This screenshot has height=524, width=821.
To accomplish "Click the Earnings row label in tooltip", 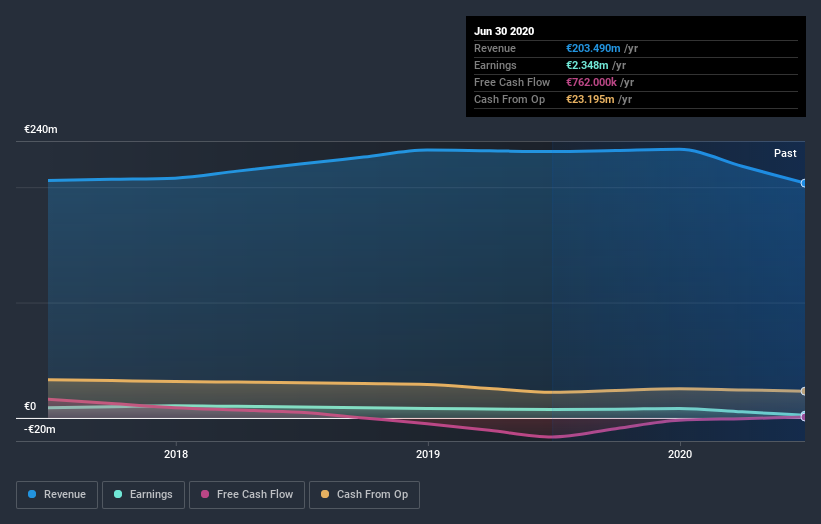I will 495,65.
